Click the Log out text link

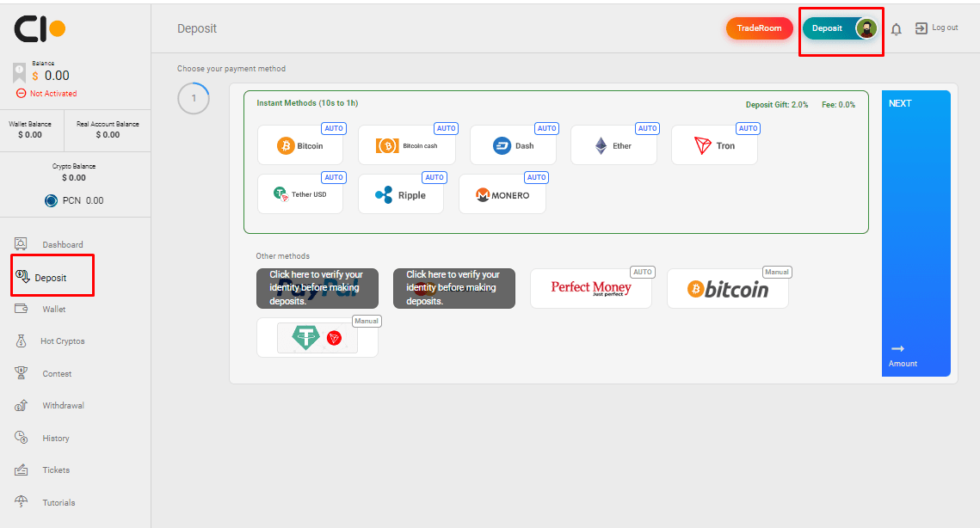tap(945, 28)
